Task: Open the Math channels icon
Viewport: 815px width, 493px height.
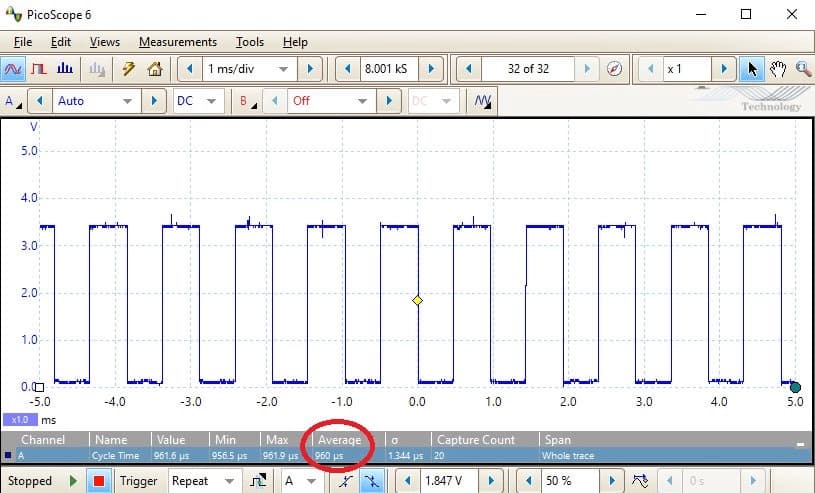Action: pyautogui.click(x=483, y=101)
